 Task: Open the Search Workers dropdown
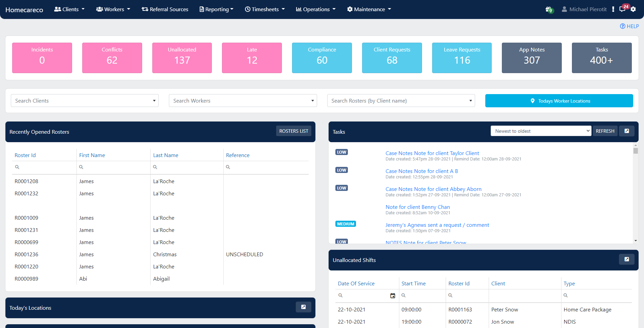click(243, 101)
